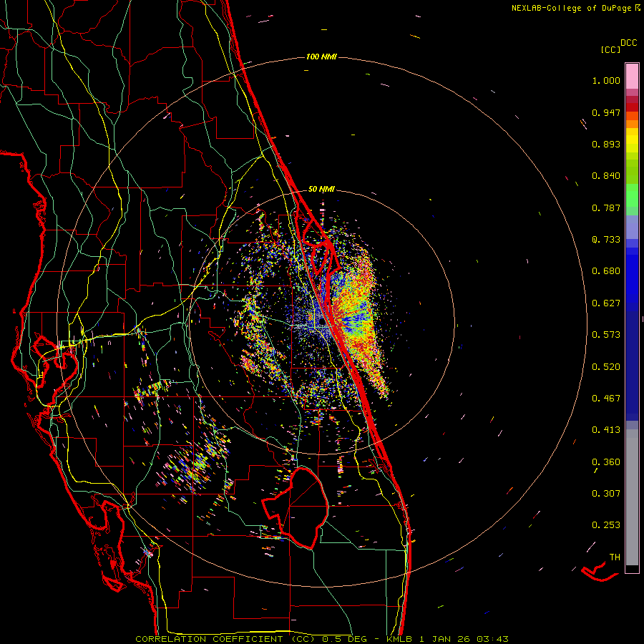Click the 0.520 scale value
Screen dimensions: 644x644
point(606,367)
